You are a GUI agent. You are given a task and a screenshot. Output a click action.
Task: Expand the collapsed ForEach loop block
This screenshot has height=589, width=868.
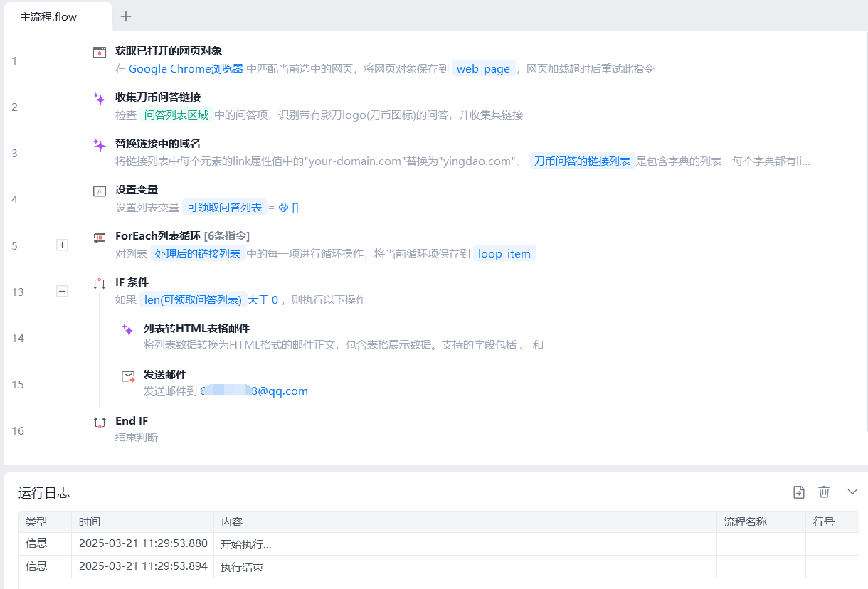tap(62, 245)
